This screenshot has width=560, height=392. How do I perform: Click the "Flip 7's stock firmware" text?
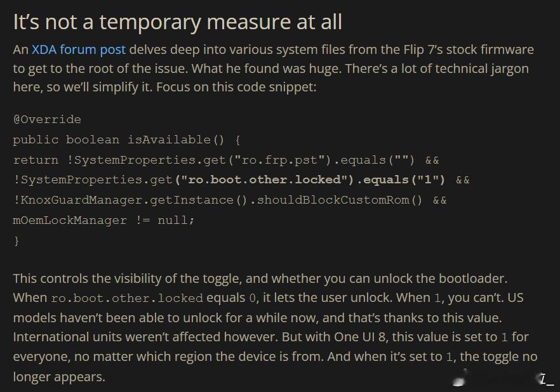click(x=469, y=49)
